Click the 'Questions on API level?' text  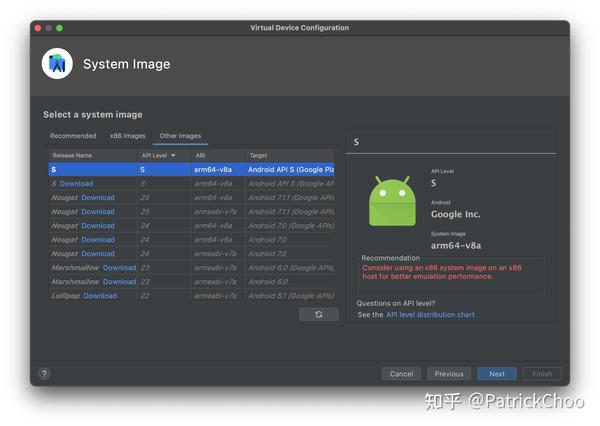coord(396,303)
